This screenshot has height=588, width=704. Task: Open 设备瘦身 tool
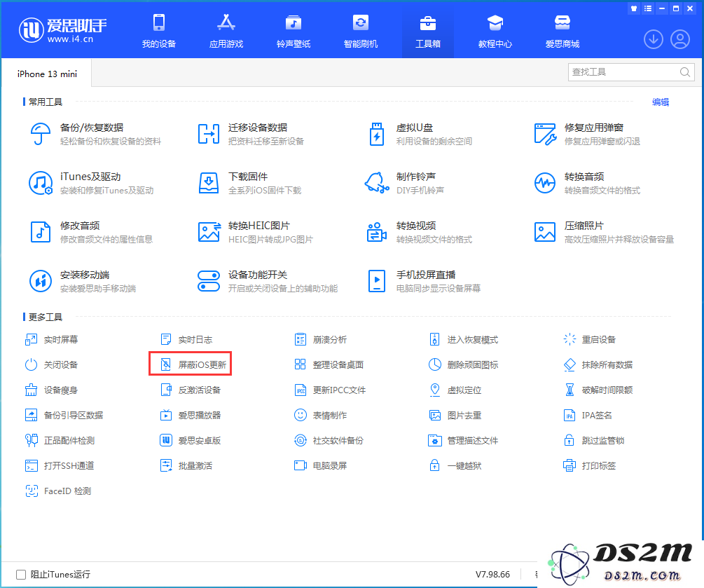coord(52,390)
